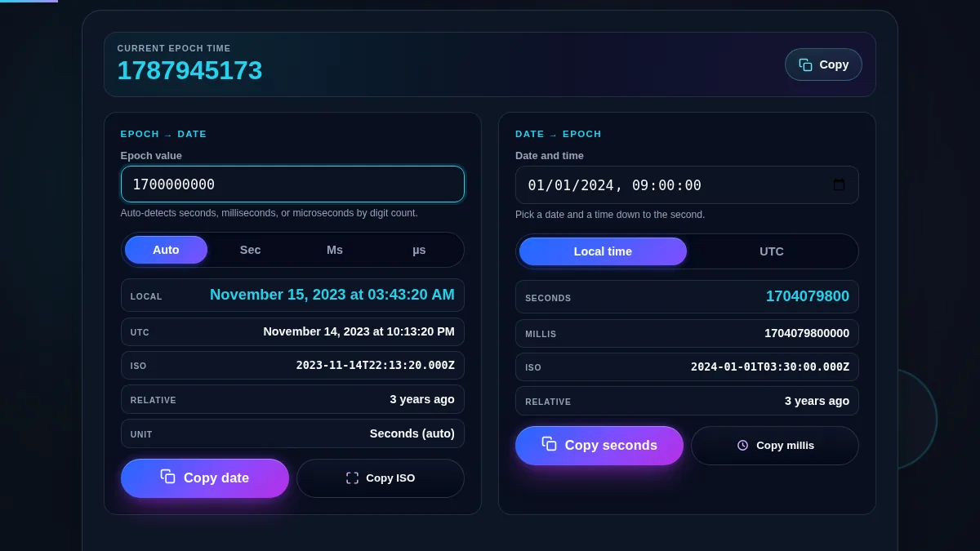The width and height of the screenshot is (980, 551).
Task: Click the current epoch value 1787945173
Action: pos(189,71)
